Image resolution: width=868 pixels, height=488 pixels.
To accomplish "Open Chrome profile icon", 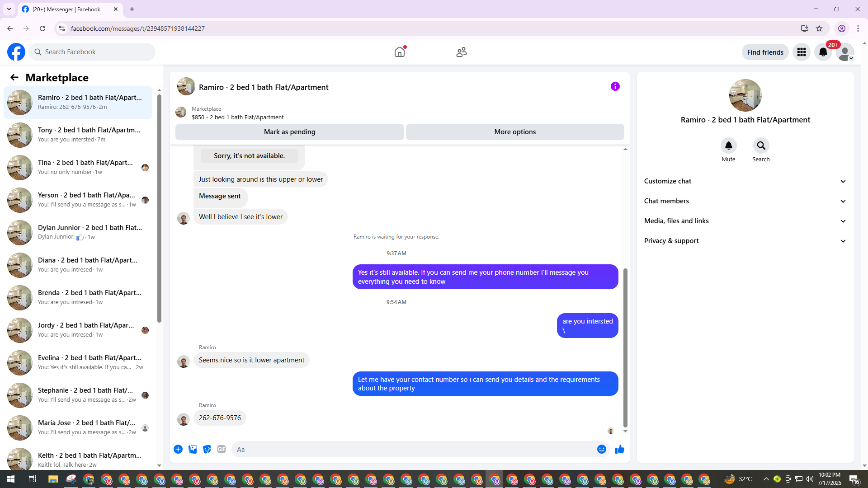I will click(x=842, y=28).
